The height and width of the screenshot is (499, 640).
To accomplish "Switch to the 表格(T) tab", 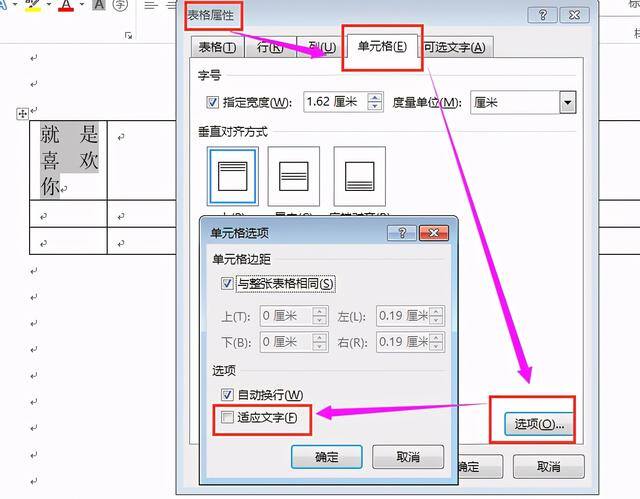I will click(x=217, y=47).
